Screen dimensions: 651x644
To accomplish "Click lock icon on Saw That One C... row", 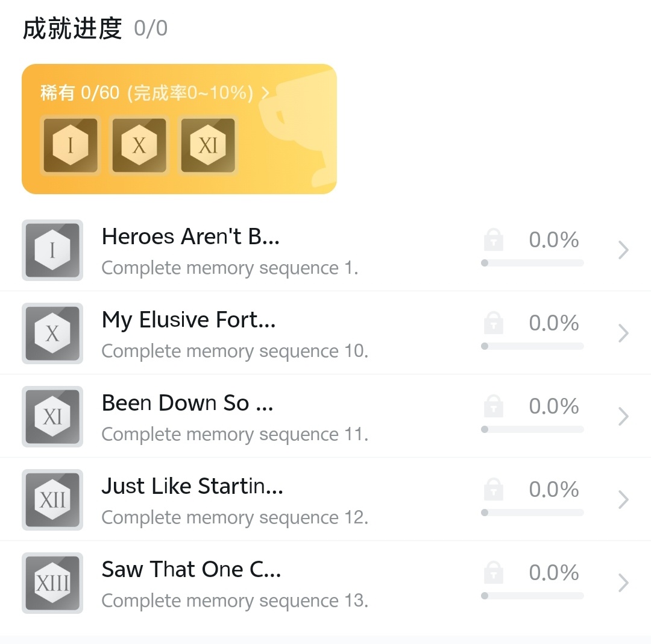I will 494,572.
